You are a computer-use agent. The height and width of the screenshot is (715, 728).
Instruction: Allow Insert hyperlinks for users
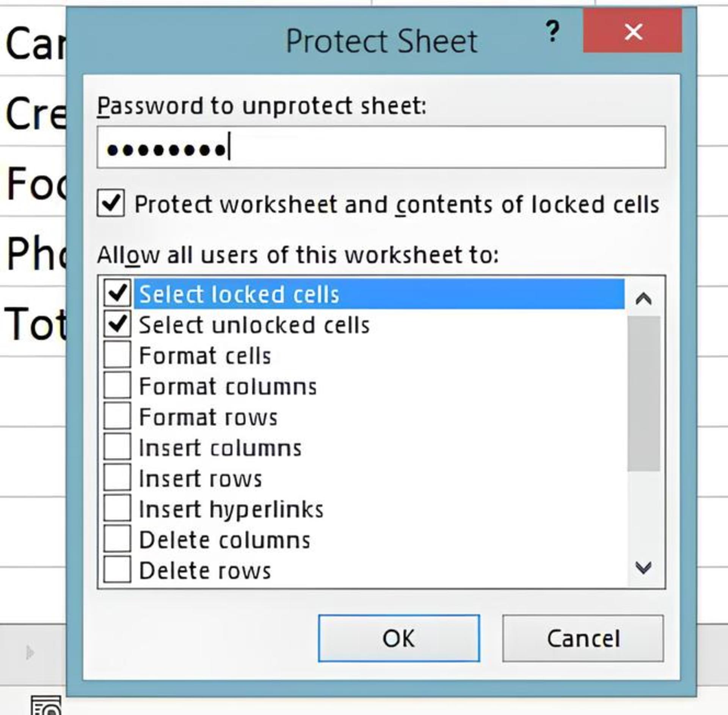117,509
